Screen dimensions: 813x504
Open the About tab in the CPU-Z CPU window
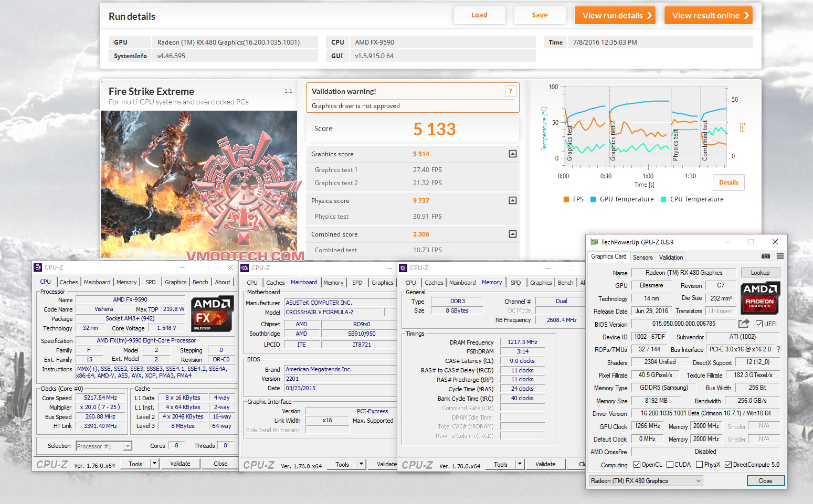tap(223, 282)
